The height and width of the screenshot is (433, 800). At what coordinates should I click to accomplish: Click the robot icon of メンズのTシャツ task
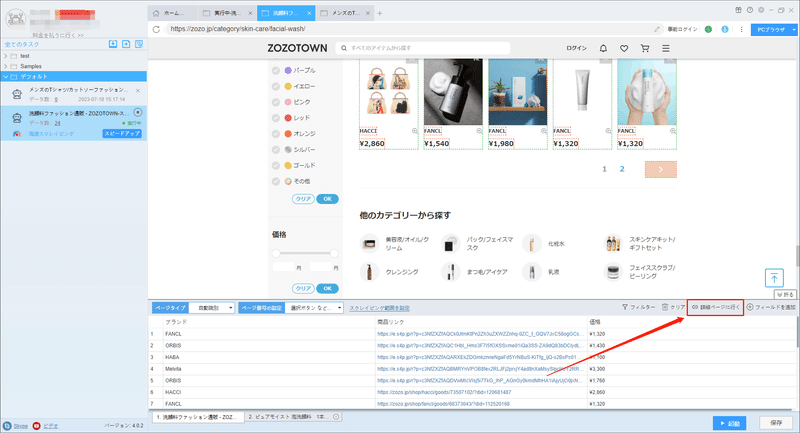point(17,94)
